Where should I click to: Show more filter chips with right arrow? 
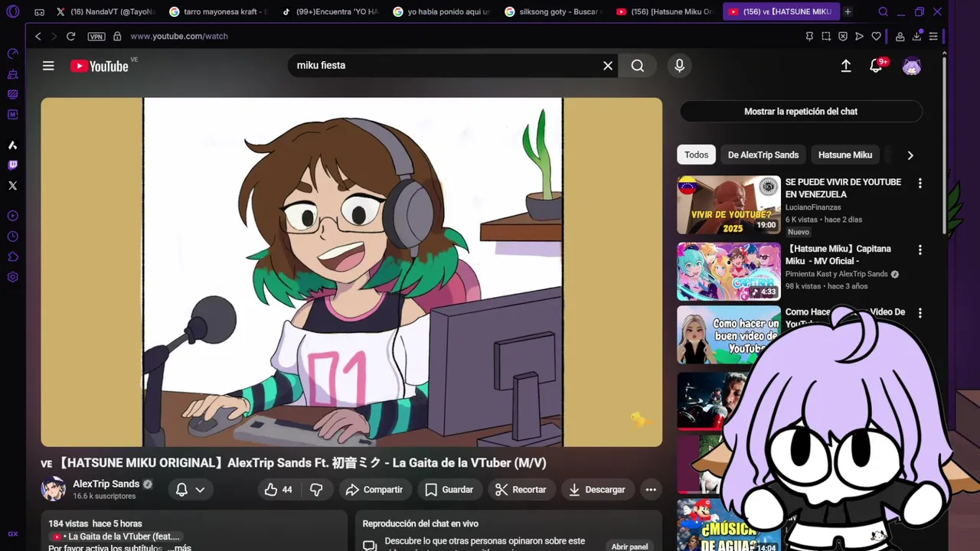(910, 155)
